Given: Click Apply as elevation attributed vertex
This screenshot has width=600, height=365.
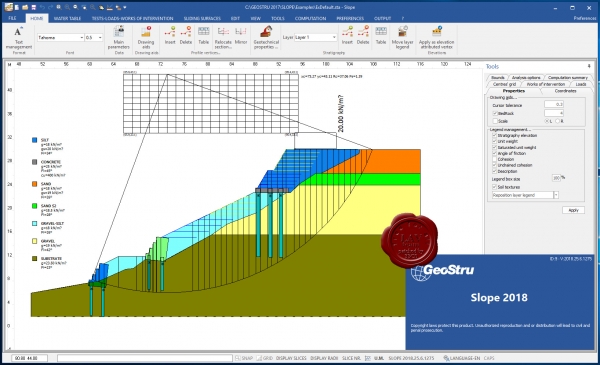Looking at the screenshot, I should coord(436,38).
